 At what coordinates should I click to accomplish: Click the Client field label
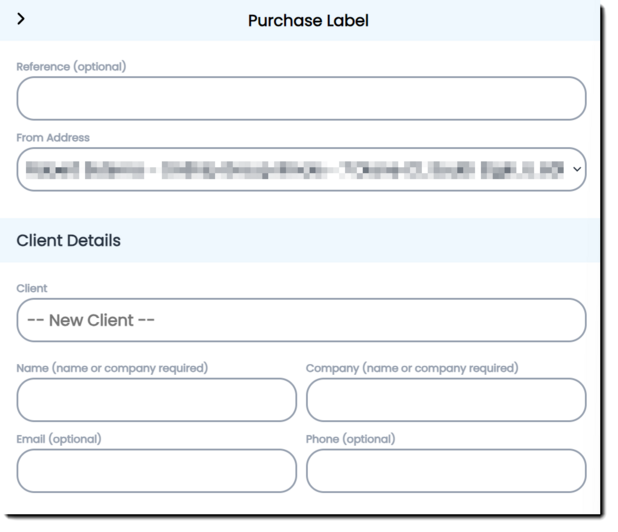(x=32, y=289)
